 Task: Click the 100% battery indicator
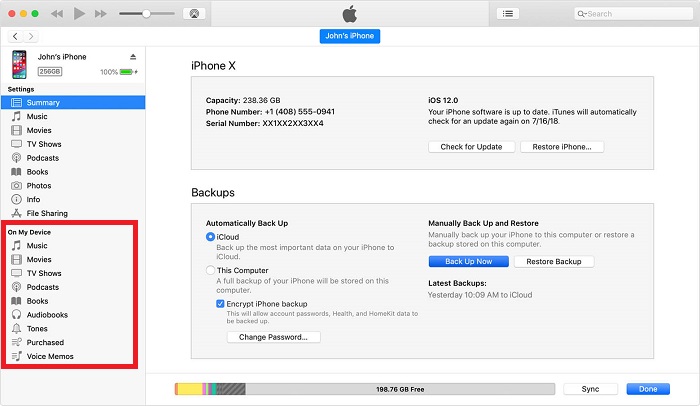[118, 72]
